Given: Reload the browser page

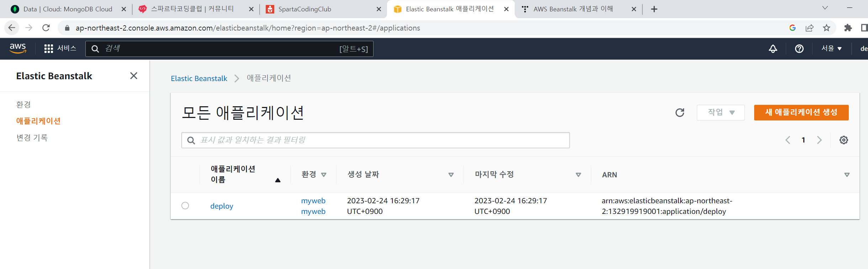Looking at the screenshot, I should pyautogui.click(x=46, y=28).
